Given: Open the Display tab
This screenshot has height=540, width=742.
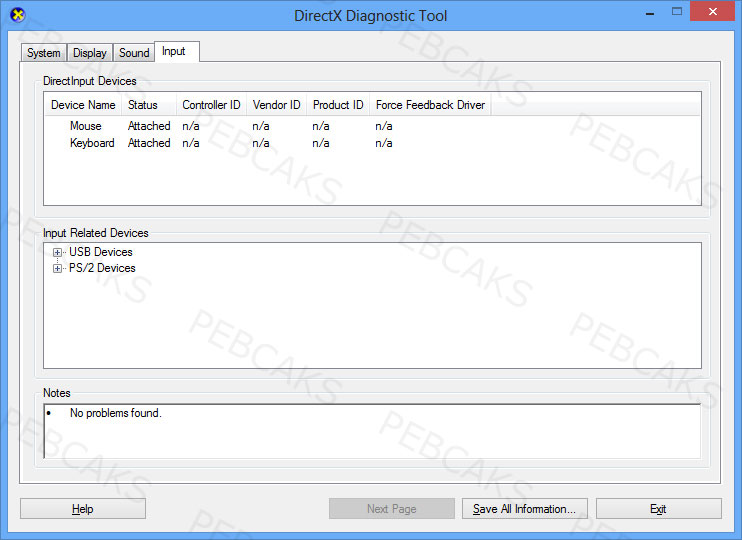Looking at the screenshot, I should tap(89, 53).
